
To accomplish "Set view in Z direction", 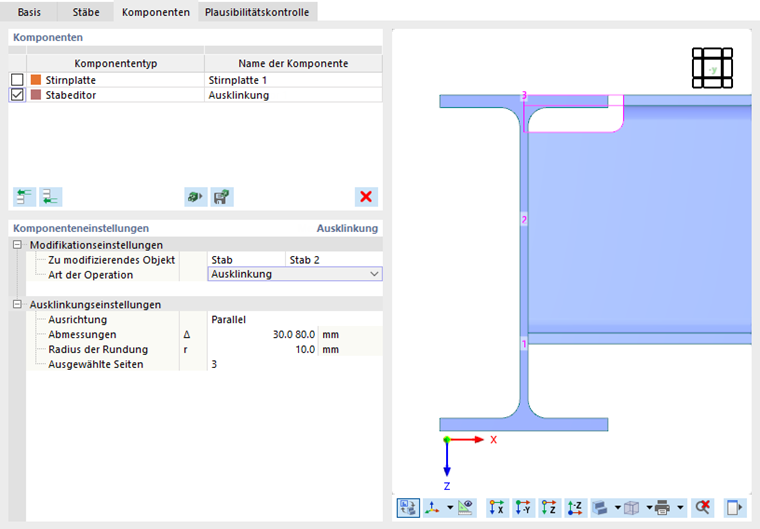I will tap(549, 508).
